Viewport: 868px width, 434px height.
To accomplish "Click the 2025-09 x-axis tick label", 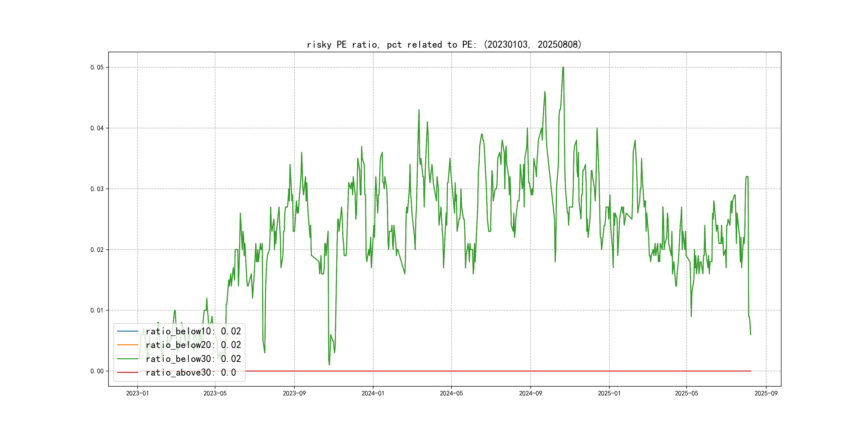I will (766, 393).
